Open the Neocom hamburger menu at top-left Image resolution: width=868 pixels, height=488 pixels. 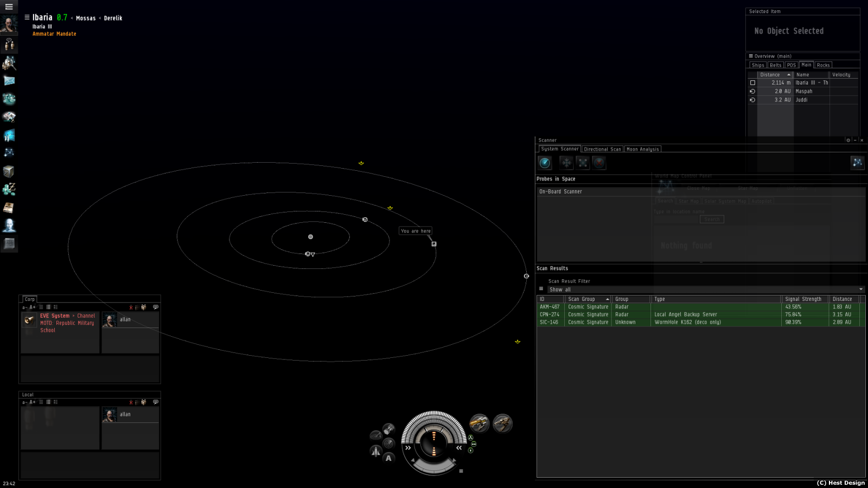9,7
